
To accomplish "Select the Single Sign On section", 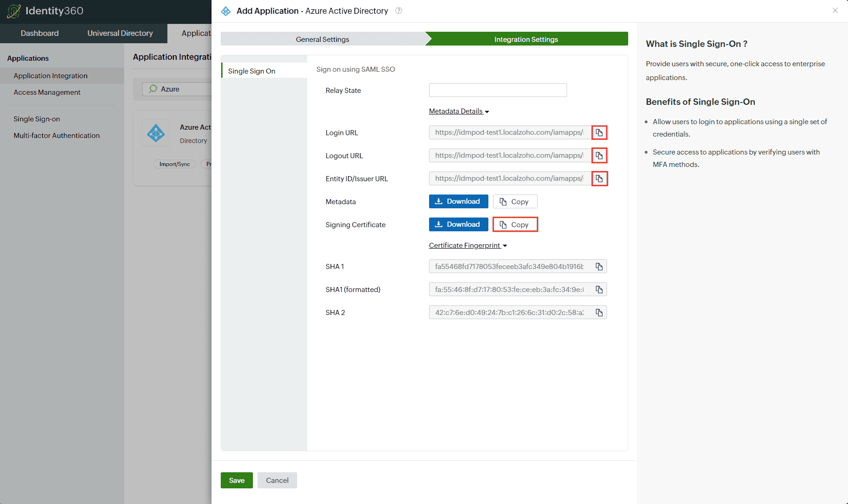I will 252,70.
